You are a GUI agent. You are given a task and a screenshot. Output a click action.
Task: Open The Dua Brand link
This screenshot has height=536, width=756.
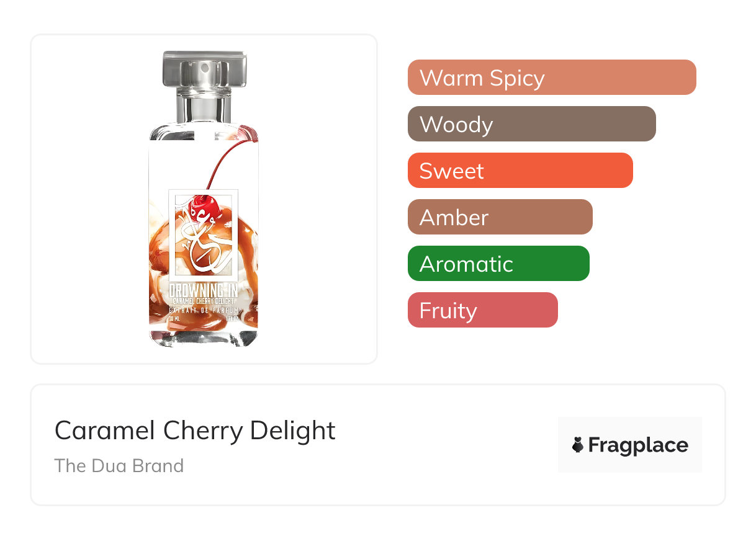(x=119, y=466)
